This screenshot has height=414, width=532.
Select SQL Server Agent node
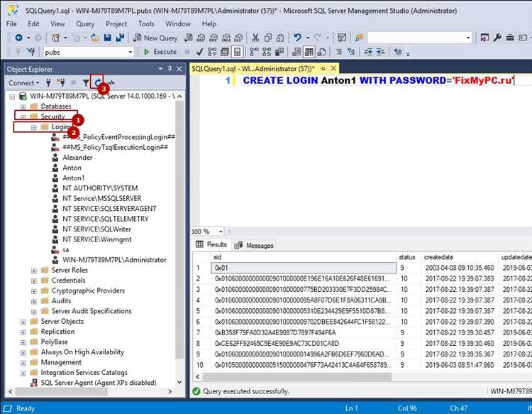(x=99, y=383)
